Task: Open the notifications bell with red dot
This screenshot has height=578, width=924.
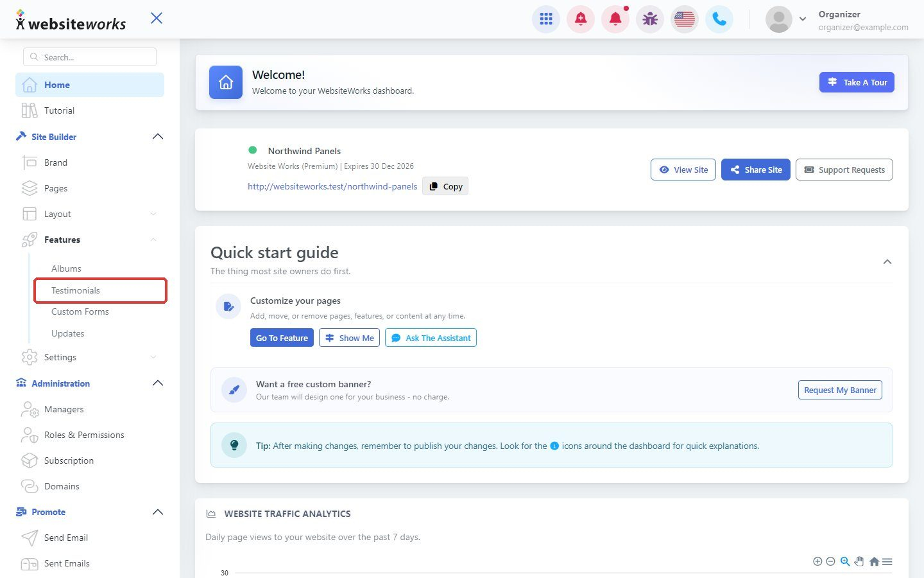Action: click(615, 19)
